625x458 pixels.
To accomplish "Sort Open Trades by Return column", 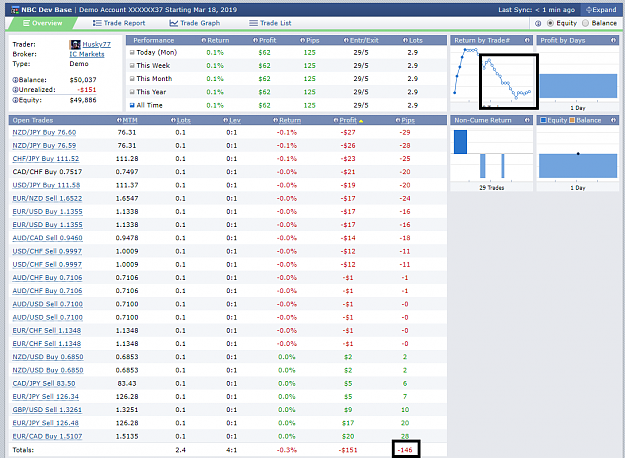I will [x=290, y=120].
